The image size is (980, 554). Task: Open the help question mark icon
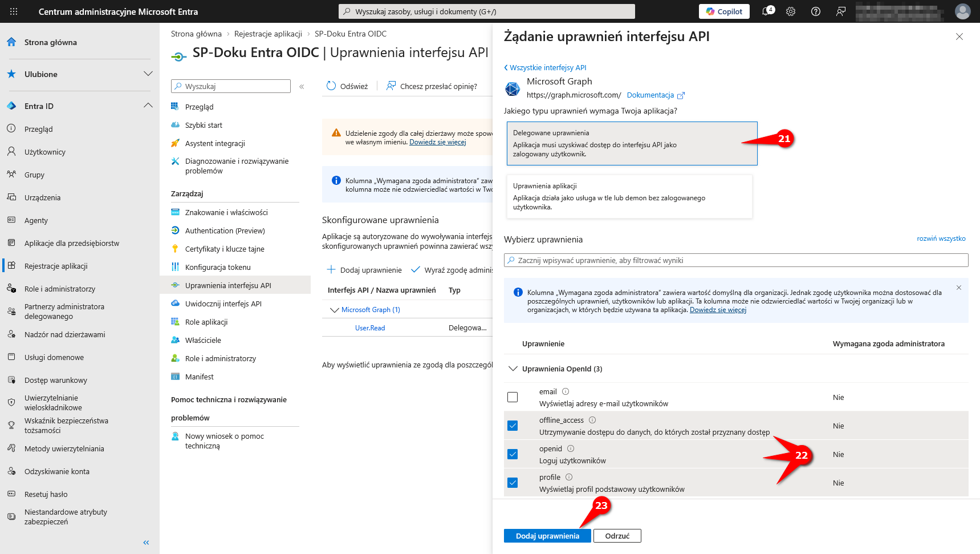[816, 11]
